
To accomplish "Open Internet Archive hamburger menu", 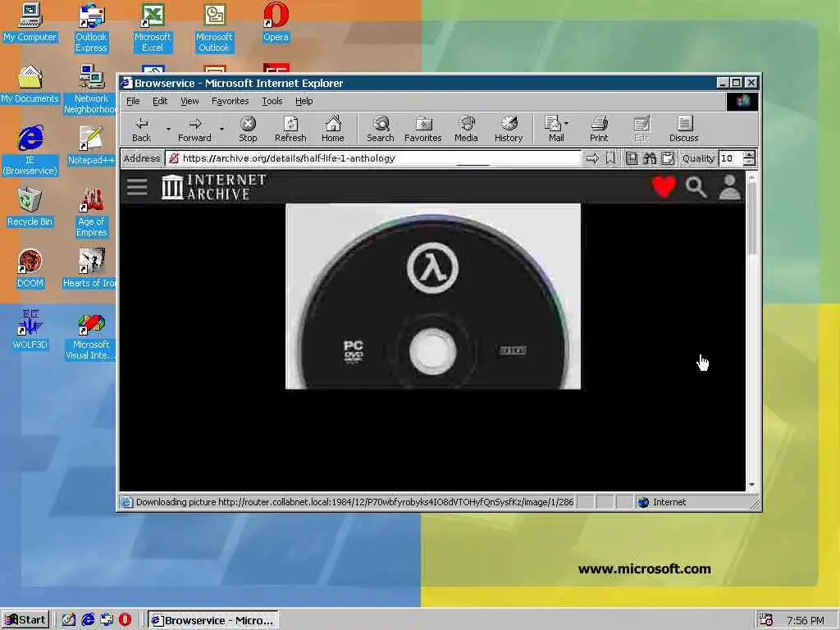I will point(137,187).
